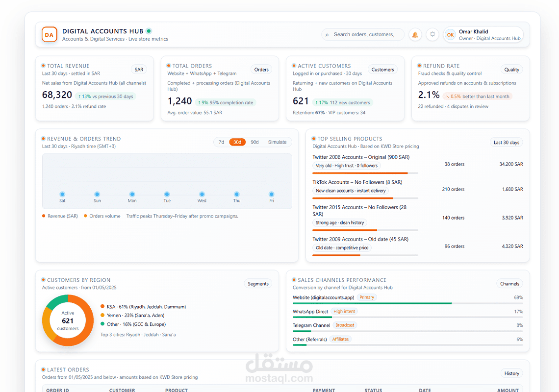
Task: Click the Old date · competitive price tag
Action: point(342,247)
